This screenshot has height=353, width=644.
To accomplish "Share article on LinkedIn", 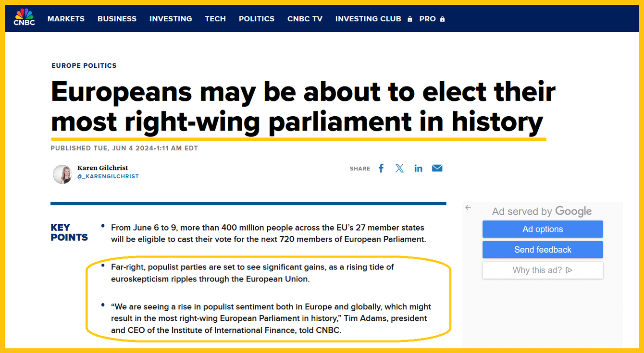I will 418,169.
